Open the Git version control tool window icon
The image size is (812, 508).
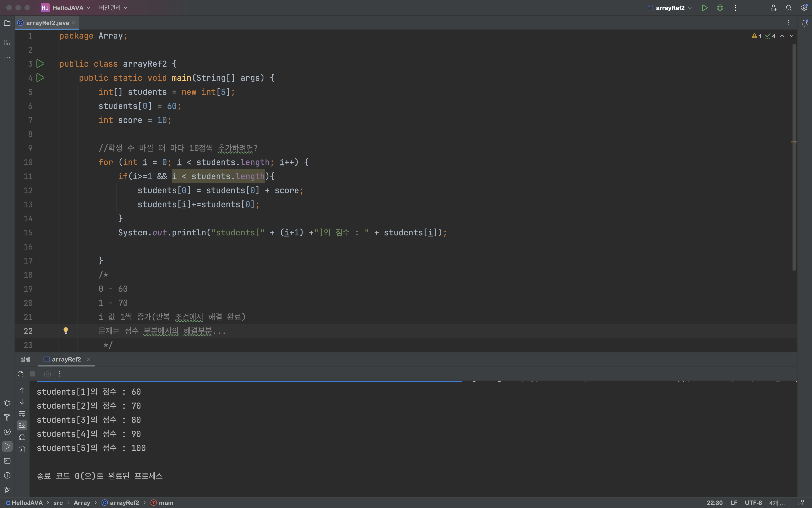coord(7,490)
